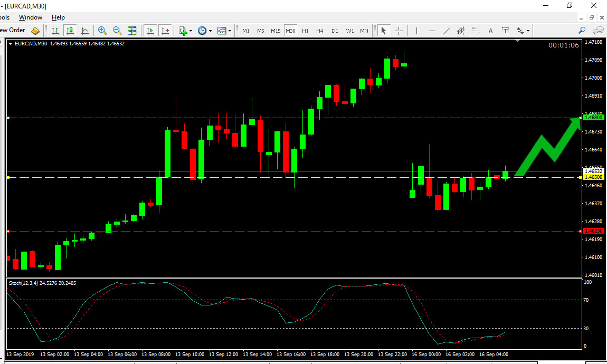Tile chart windows icon
The height and width of the screenshot is (364, 607).
(x=132, y=31)
